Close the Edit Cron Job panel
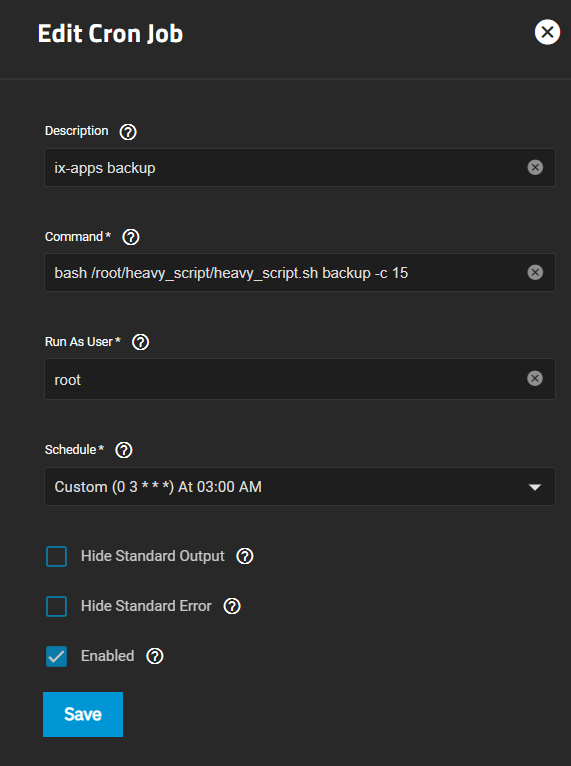 coord(547,32)
